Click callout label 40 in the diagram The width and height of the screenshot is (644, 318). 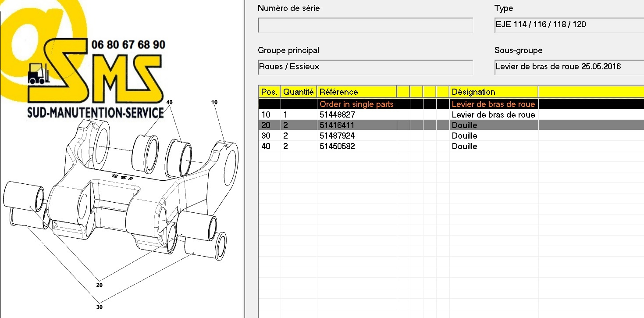click(170, 102)
